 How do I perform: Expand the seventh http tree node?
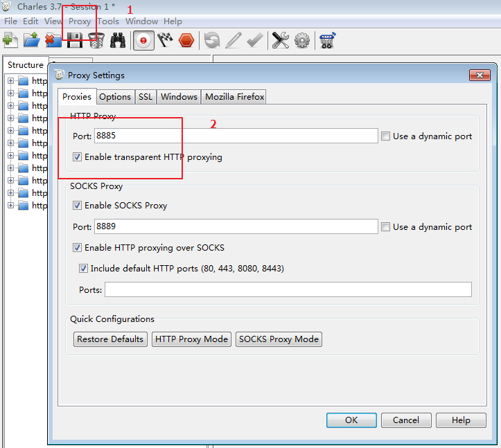click(11, 156)
